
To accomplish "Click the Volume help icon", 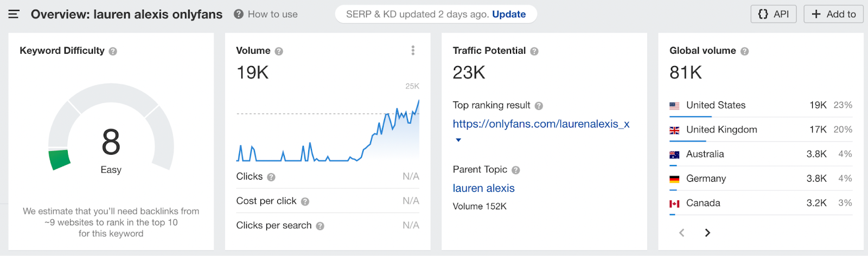I will [x=279, y=51].
